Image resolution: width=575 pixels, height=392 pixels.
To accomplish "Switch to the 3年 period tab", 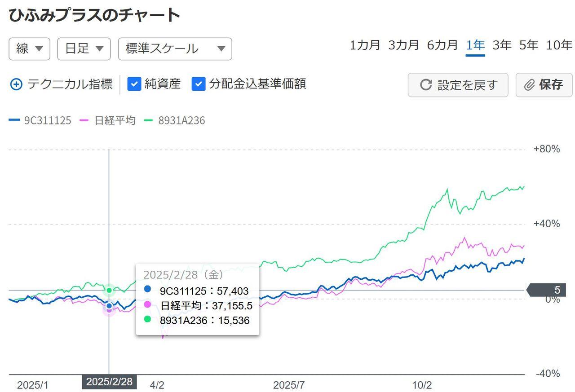I will pyautogui.click(x=502, y=45).
